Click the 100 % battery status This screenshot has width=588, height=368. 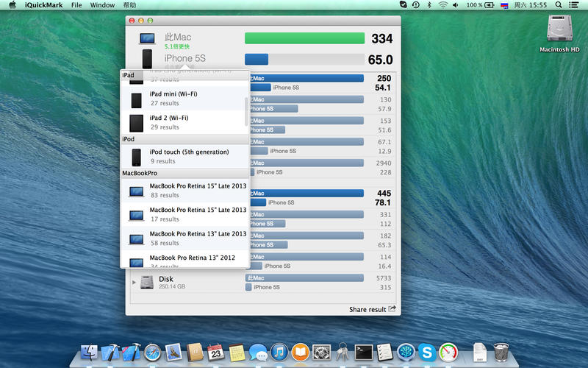480,5
